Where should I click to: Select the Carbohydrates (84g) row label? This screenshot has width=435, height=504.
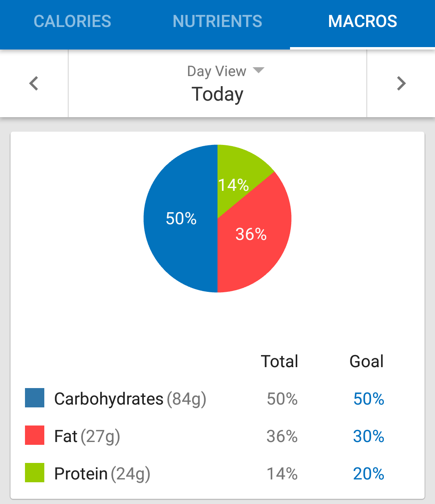pyautogui.click(x=130, y=399)
